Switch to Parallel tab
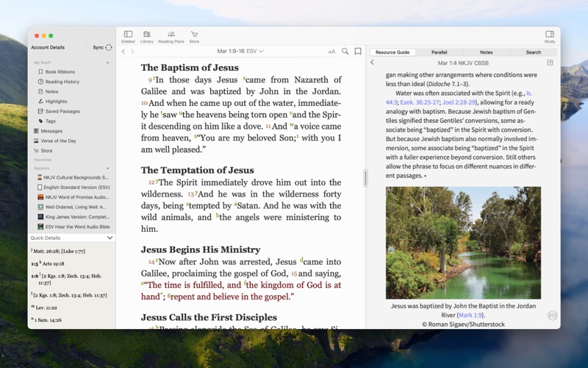The image size is (588, 368). pyautogui.click(x=439, y=52)
